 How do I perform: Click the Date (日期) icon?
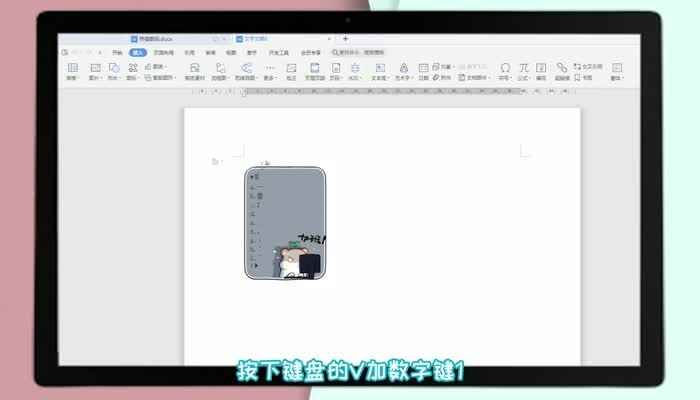pyautogui.click(x=423, y=69)
